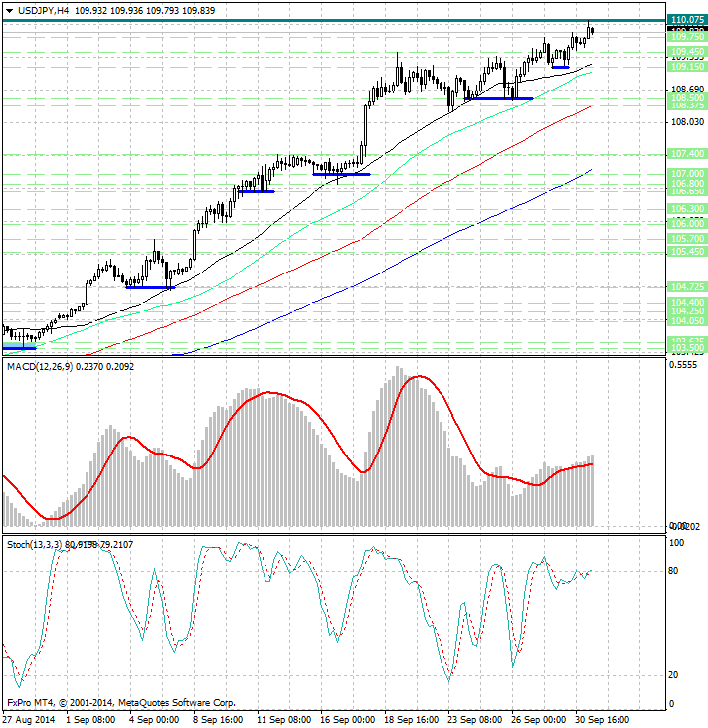This screenshot has width=708, height=728.
Task: Select the blue support line near 104.725
Action: tap(150, 287)
